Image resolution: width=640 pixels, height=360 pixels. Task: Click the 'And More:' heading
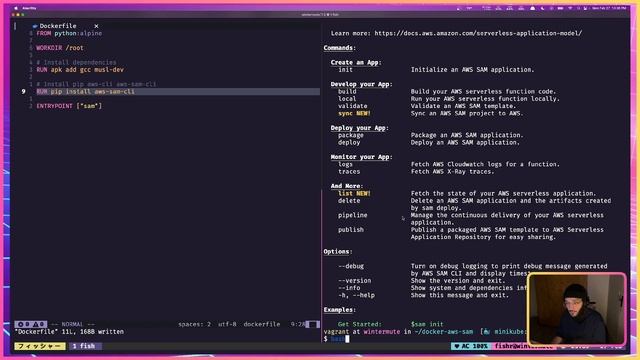tap(347, 186)
